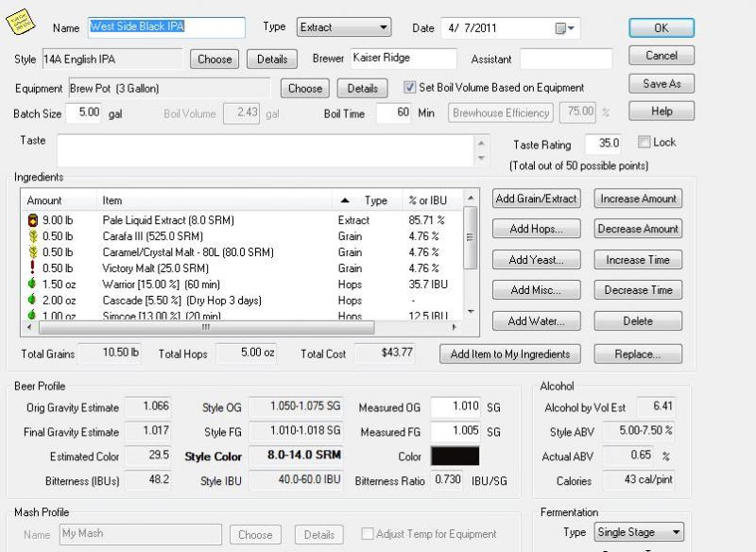756x552 pixels.
Task: Open Help for this dialog
Action: click(661, 112)
